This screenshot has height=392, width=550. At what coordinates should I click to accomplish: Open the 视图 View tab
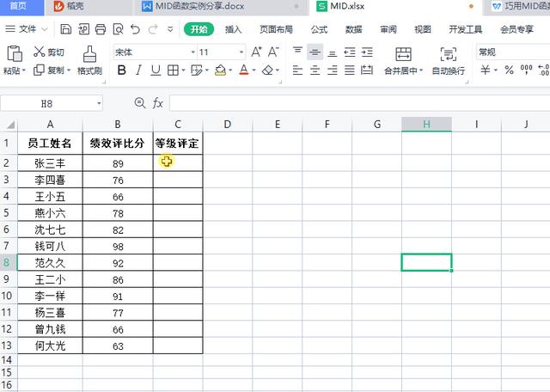(x=423, y=29)
